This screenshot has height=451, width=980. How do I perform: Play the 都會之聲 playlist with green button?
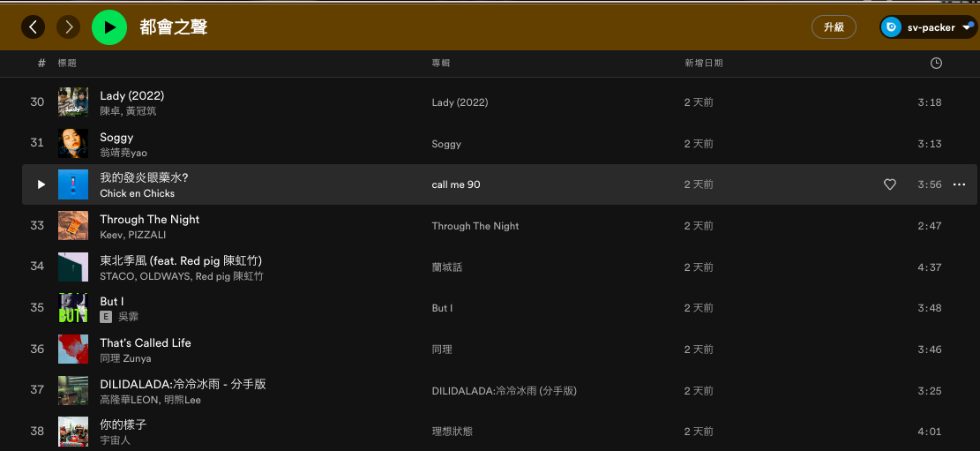(x=109, y=27)
